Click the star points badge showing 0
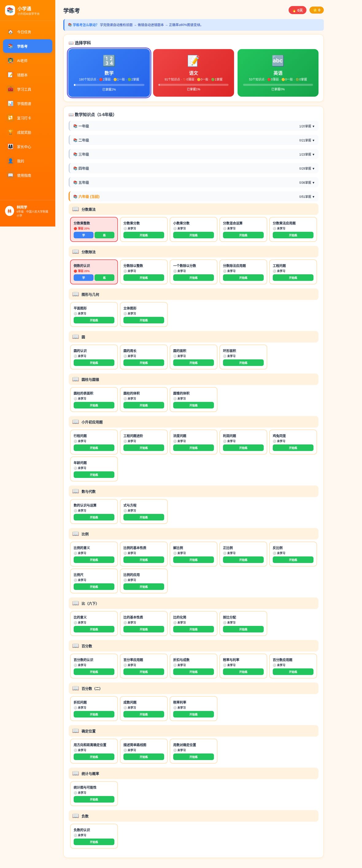Screen dimensions: 362x868 [x=317, y=10]
